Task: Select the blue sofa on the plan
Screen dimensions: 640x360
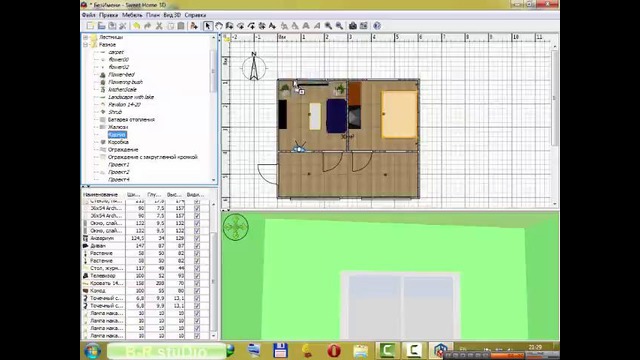Action: (x=337, y=116)
